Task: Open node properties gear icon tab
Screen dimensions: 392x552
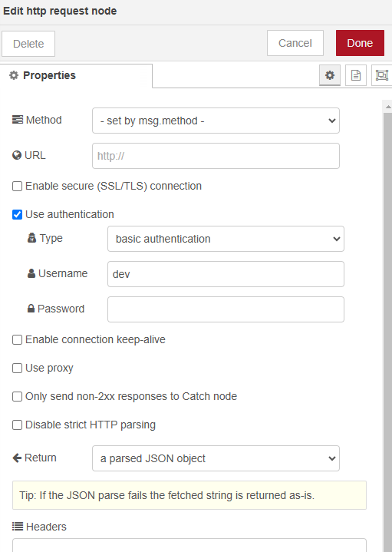Action: coord(330,75)
